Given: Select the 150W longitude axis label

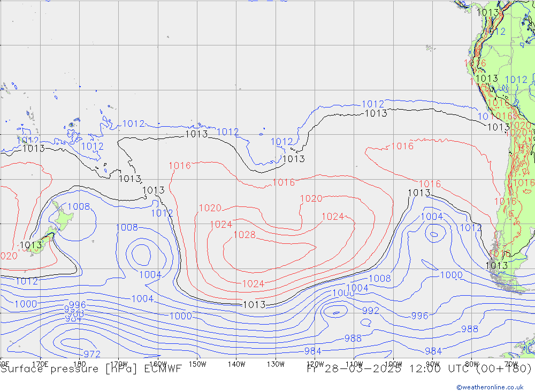Looking at the screenshot, I should (197, 364).
